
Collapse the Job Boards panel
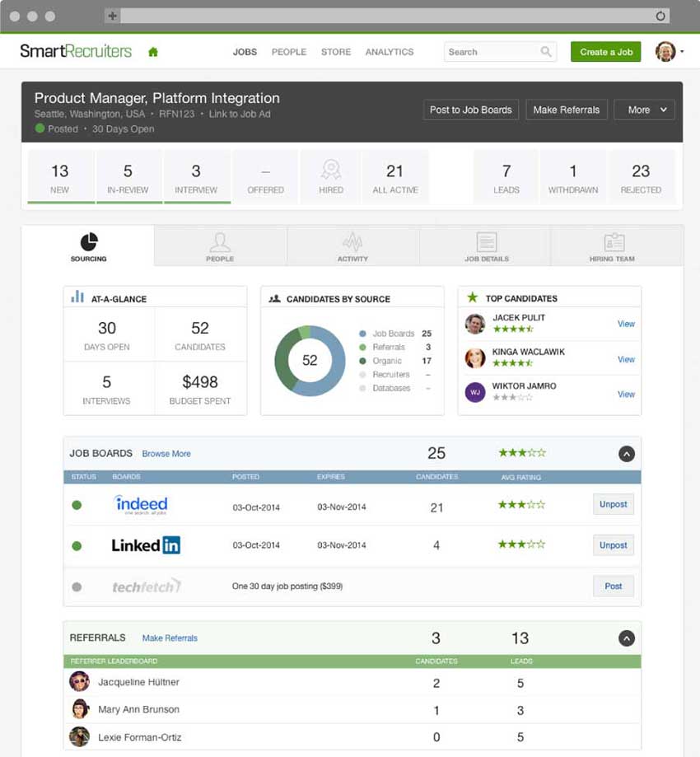pyautogui.click(x=627, y=454)
